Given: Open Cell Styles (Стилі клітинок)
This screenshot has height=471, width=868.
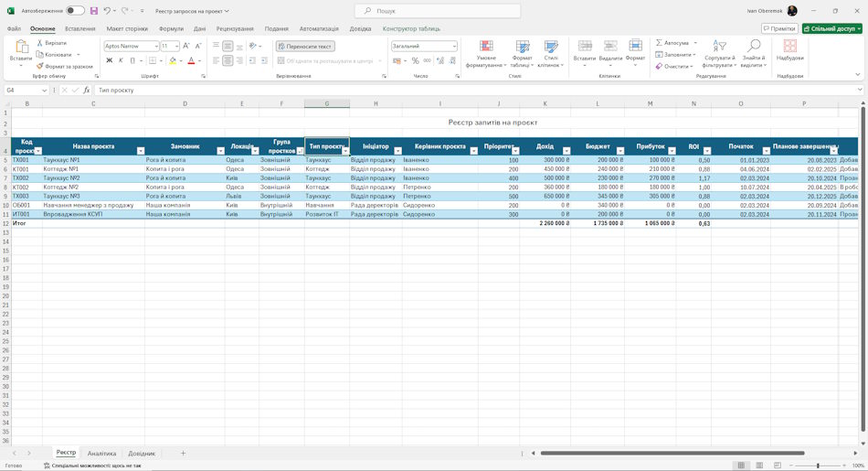Looking at the screenshot, I should tap(551, 54).
